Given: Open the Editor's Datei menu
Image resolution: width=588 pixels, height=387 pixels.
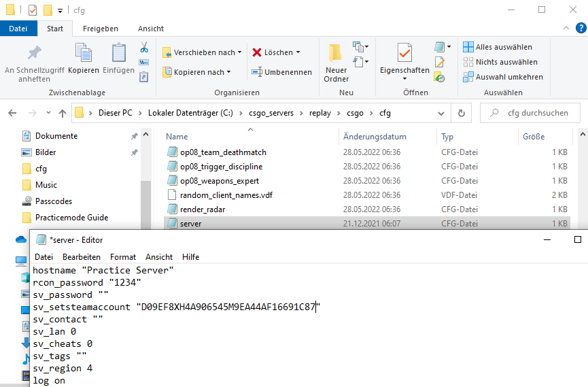Looking at the screenshot, I should [44, 256].
